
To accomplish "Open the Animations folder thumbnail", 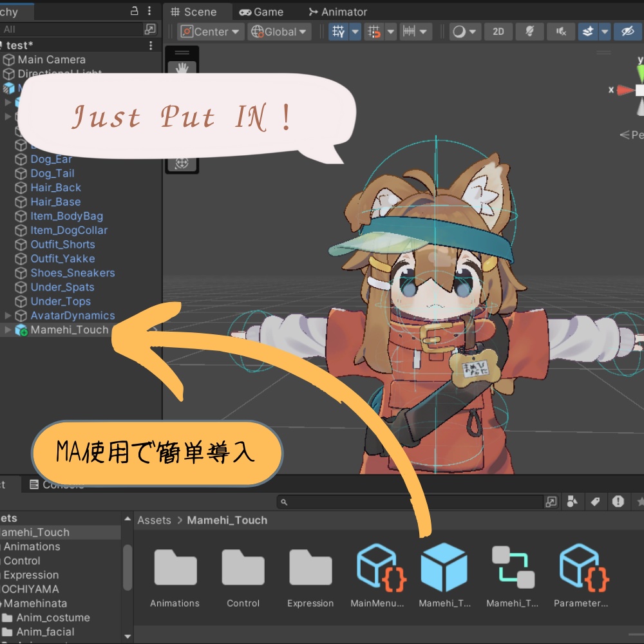I will 175,567.
